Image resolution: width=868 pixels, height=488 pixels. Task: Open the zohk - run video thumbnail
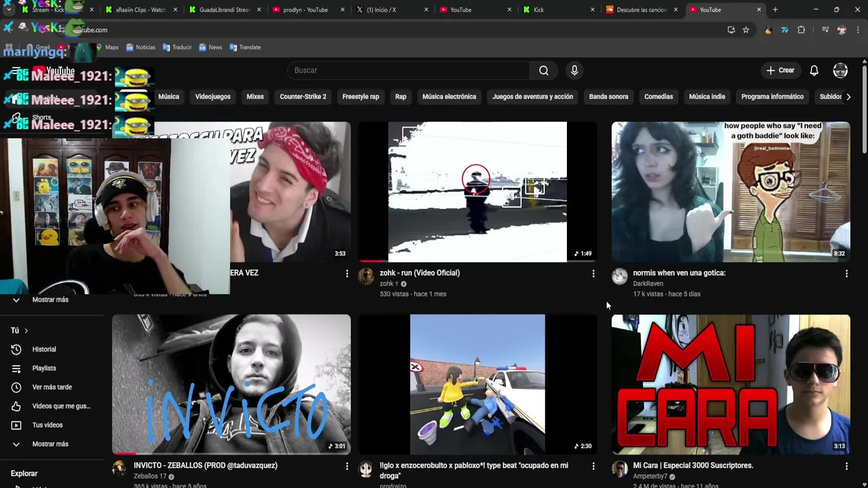477,192
